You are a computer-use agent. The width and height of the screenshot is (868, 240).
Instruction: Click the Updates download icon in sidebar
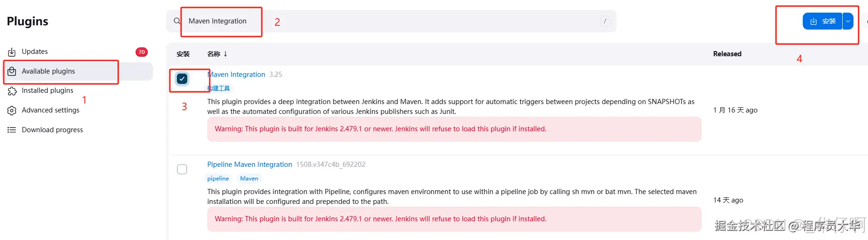tap(12, 52)
